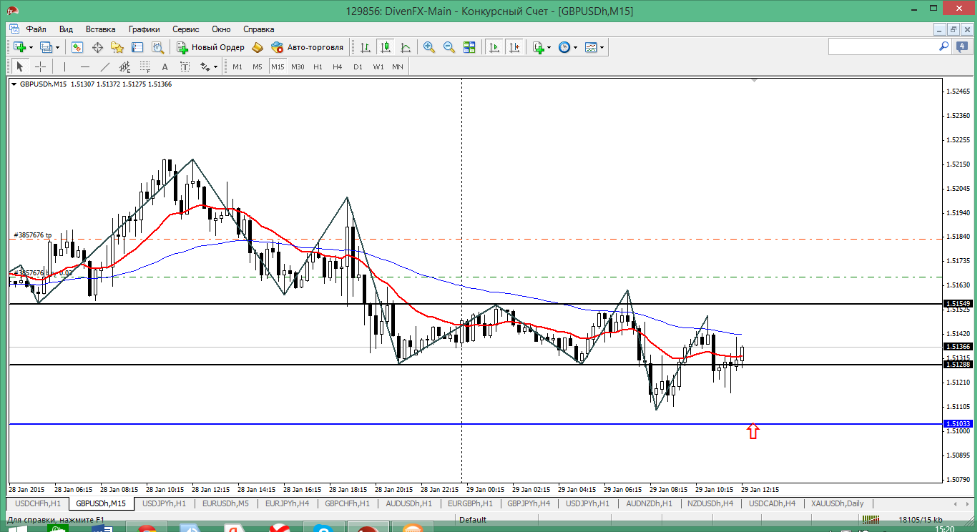The height and width of the screenshot is (532, 980).
Task: Select the horizontal line drawing tool
Action: coord(85,66)
